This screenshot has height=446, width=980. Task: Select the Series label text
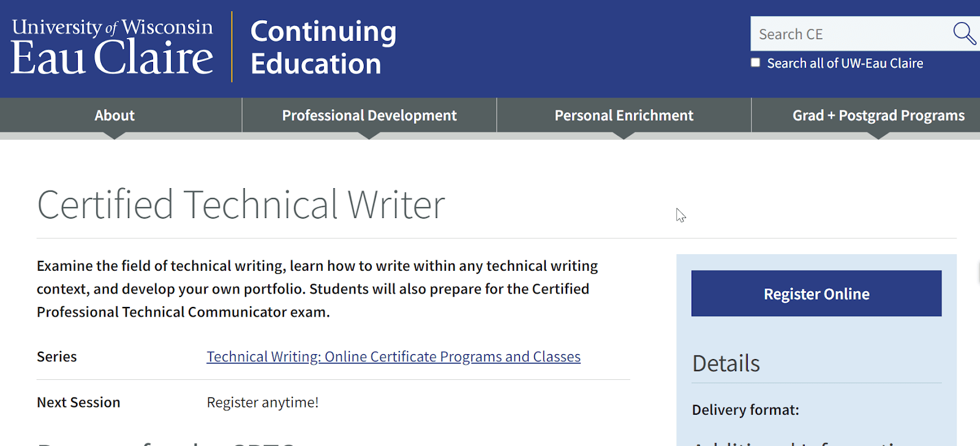tap(56, 356)
